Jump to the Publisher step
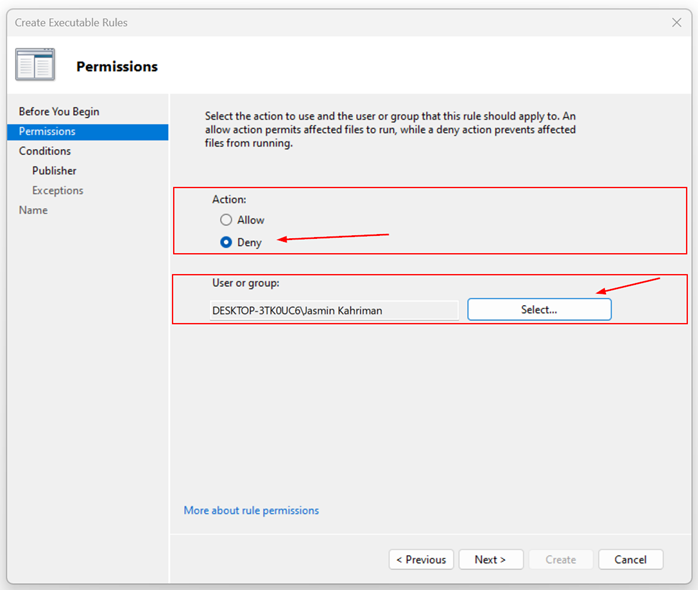Viewport: 698px width, 590px height. pos(54,171)
